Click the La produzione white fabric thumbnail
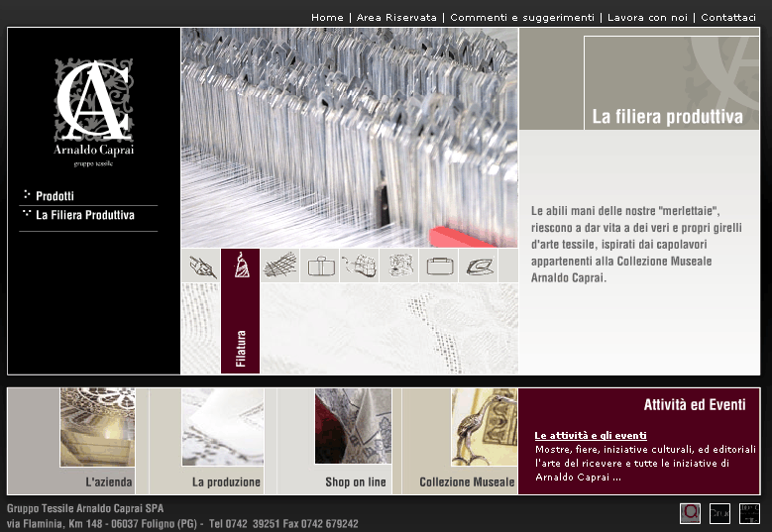Image resolution: width=772 pixels, height=532 pixels. (x=223, y=427)
